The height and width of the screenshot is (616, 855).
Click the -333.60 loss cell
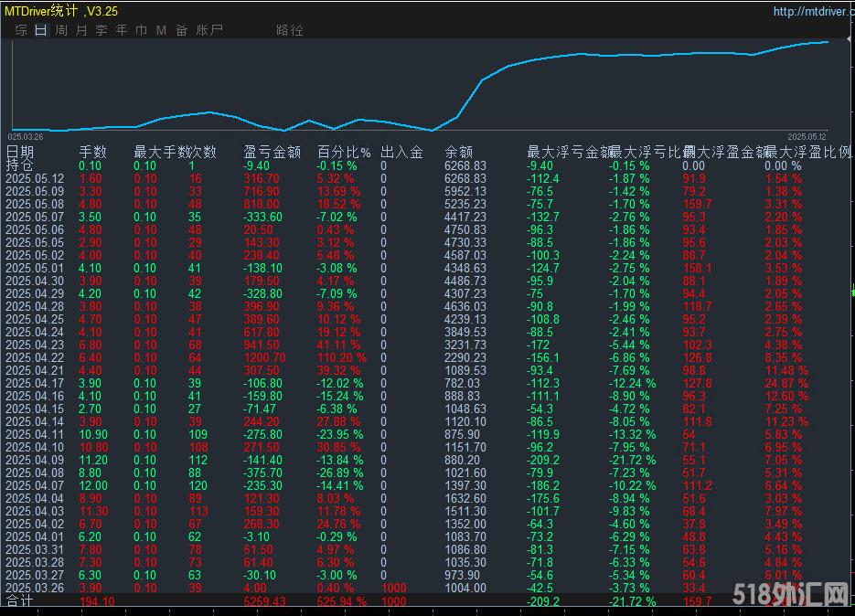click(x=262, y=217)
